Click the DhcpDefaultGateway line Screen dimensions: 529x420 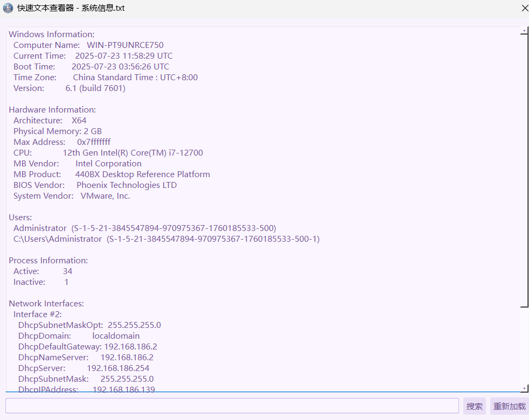[87, 347]
